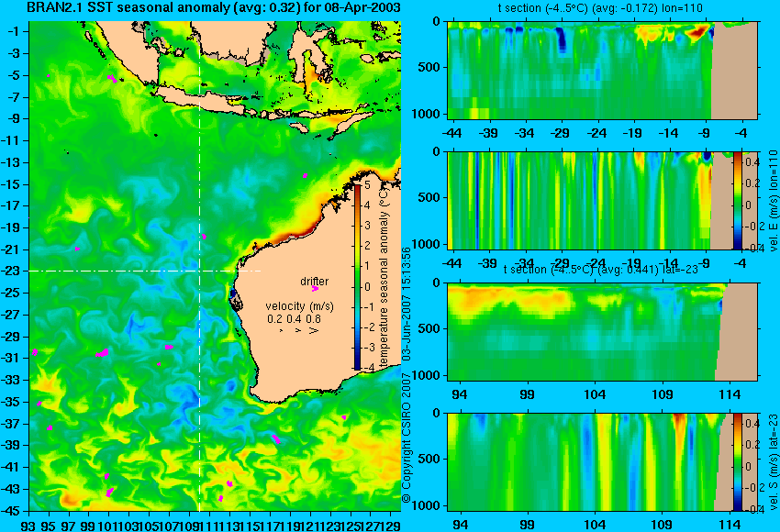This screenshot has height=532, width=780.
Task: Open the top temperature section panel at lon=110
Action: pos(602,70)
